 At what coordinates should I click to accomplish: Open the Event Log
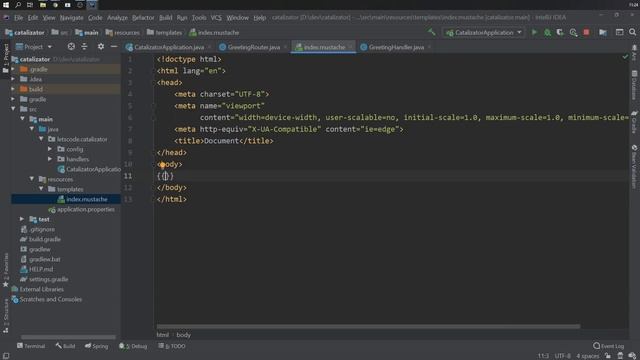[609, 346]
